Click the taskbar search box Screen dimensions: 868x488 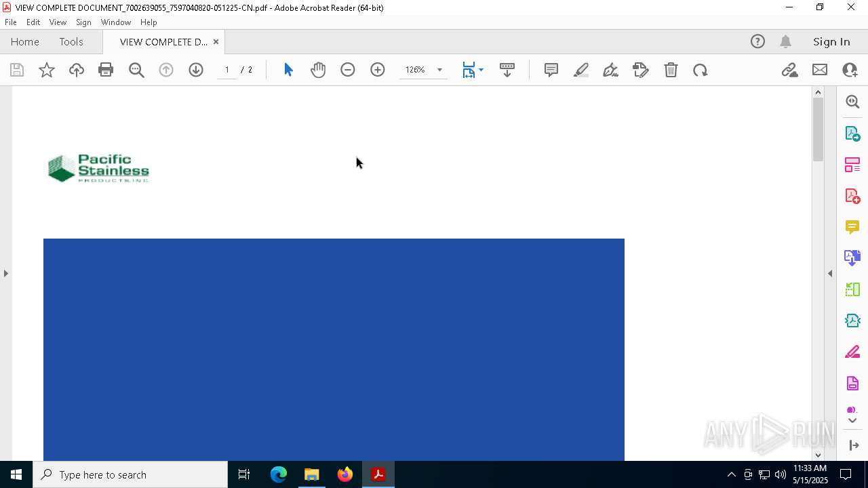130,474
